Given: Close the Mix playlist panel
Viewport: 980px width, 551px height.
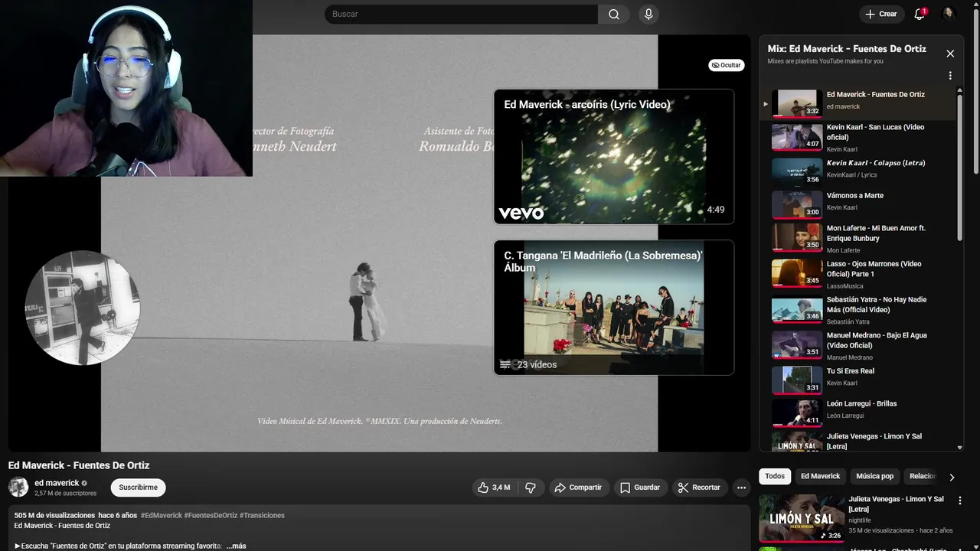Looking at the screenshot, I should tap(950, 54).
